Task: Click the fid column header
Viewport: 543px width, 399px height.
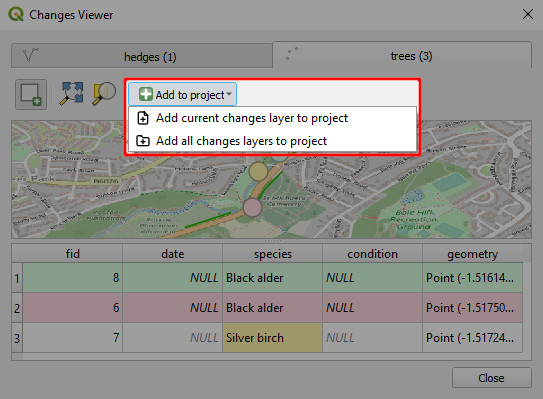Action: pyautogui.click(x=73, y=254)
